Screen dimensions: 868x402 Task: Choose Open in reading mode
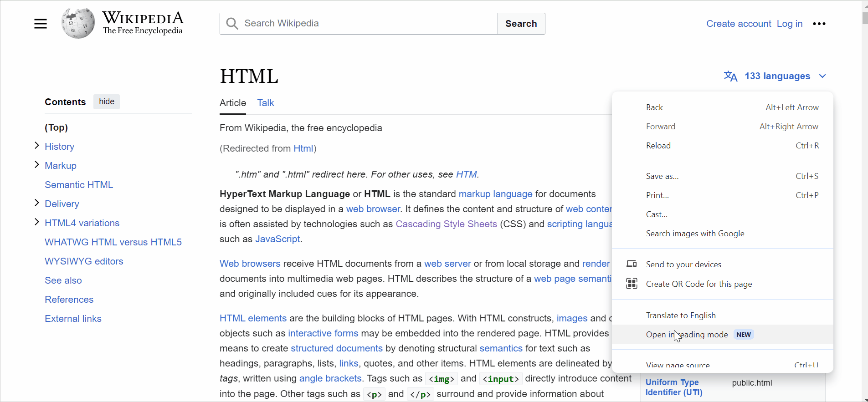pyautogui.click(x=723, y=335)
